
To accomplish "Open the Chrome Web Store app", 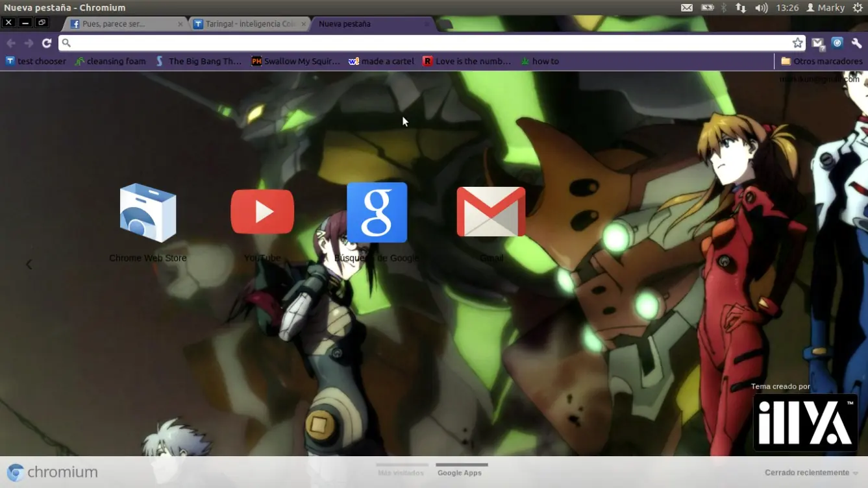I will [x=148, y=213].
